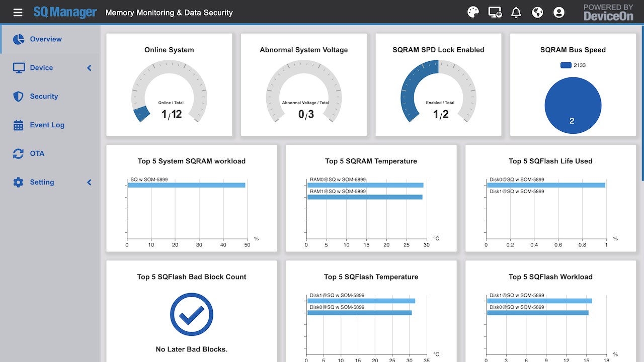Image resolution: width=644 pixels, height=362 pixels.
Task: Click the Event Log calendar icon
Action: [19, 125]
